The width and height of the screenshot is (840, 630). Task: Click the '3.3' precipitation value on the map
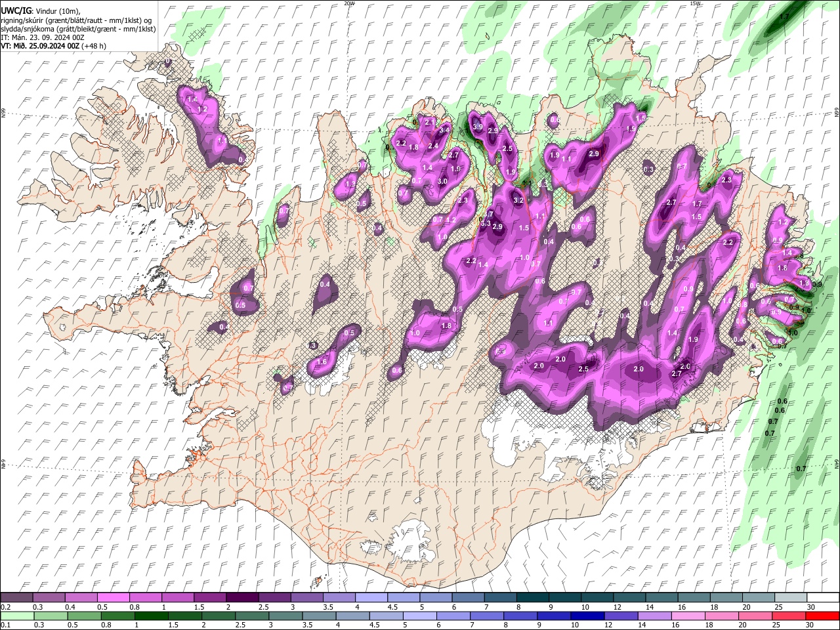pos(486,223)
